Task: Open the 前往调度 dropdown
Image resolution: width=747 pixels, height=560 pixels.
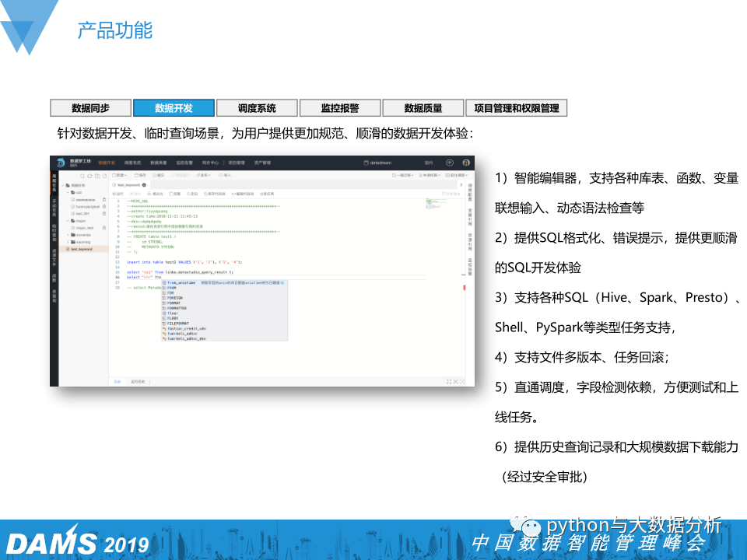Action: pyautogui.click(x=457, y=175)
